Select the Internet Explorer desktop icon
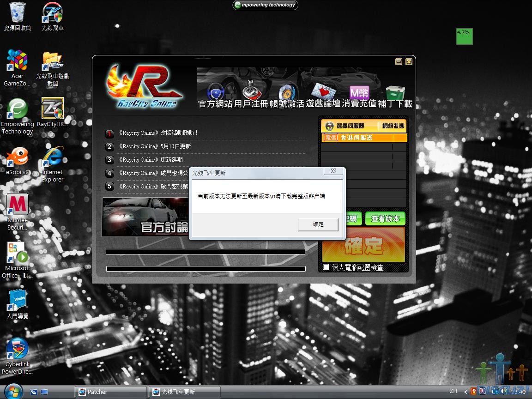The height and width of the screenshot is (399, 532). 52,164
